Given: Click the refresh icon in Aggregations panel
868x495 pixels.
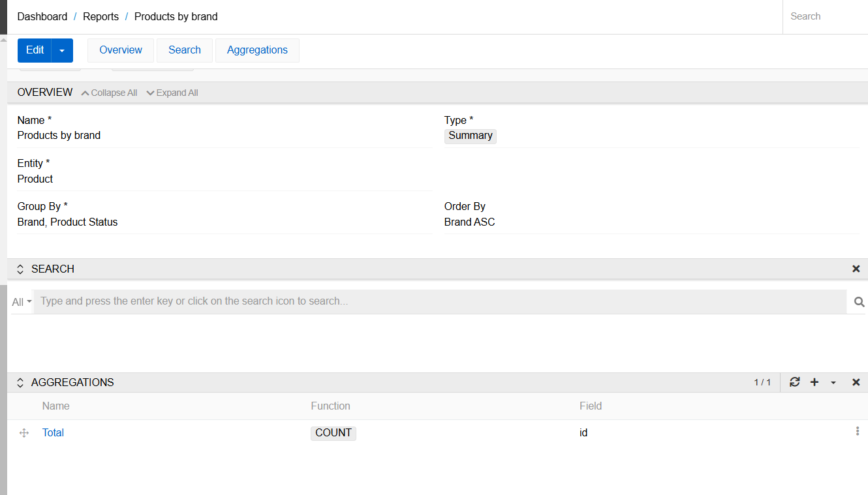Looking at the screenshot, I should (x=794, y=382).
